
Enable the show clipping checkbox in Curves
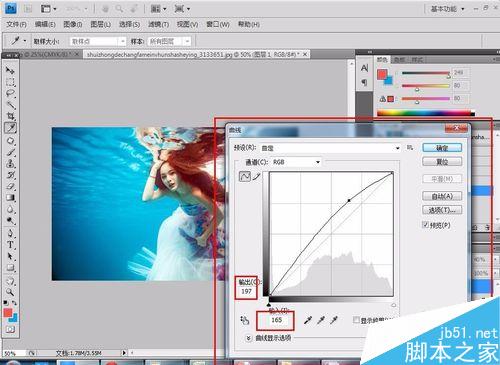356,320
